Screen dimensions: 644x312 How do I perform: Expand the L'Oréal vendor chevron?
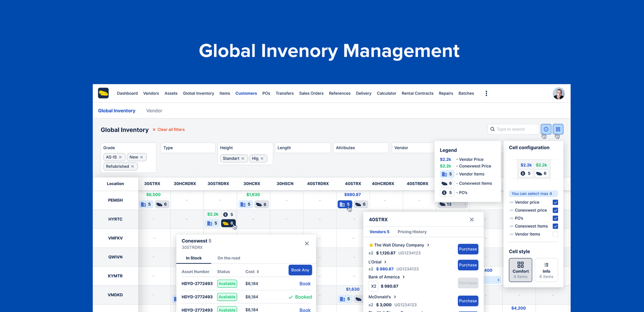(385, 262)
